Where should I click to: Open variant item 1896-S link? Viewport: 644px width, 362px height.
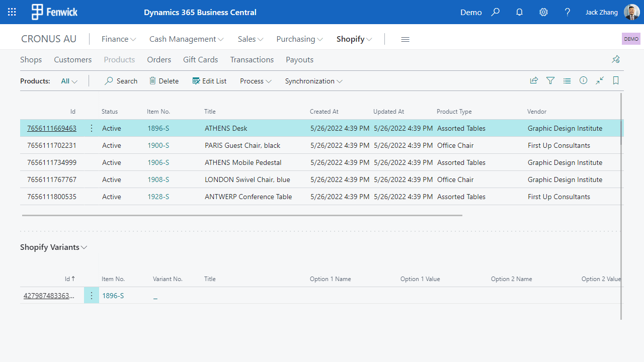[x=113, y=296]
